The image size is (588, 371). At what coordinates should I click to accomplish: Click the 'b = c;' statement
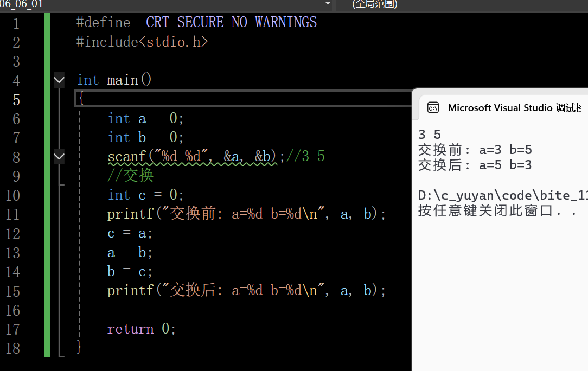coord(130,271)
